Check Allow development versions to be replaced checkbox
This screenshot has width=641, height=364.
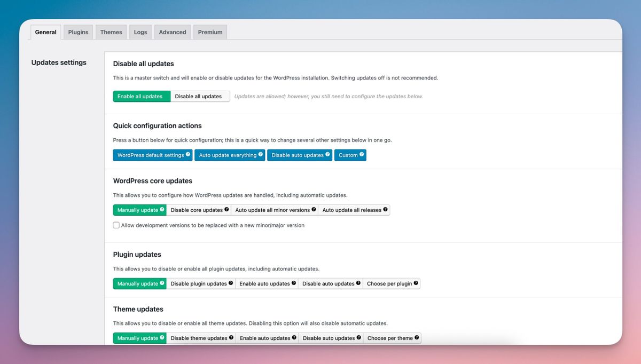pyautogui.click(x=116, y=225)
